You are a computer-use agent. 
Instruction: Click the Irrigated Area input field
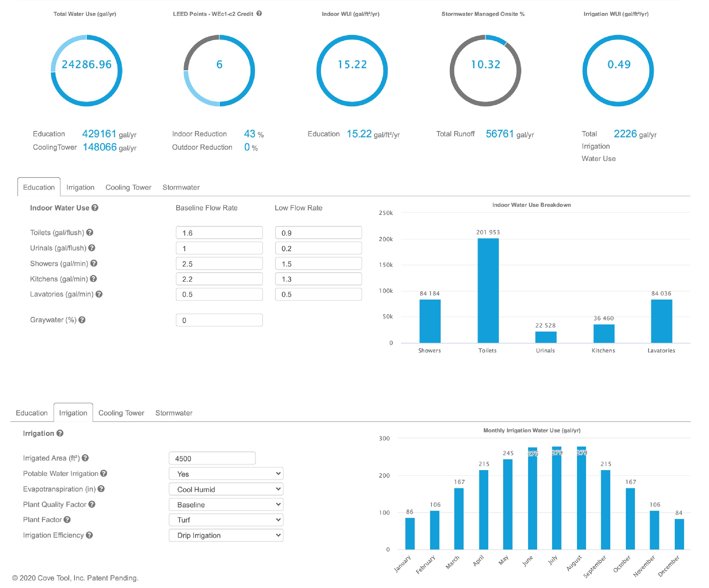212,458
